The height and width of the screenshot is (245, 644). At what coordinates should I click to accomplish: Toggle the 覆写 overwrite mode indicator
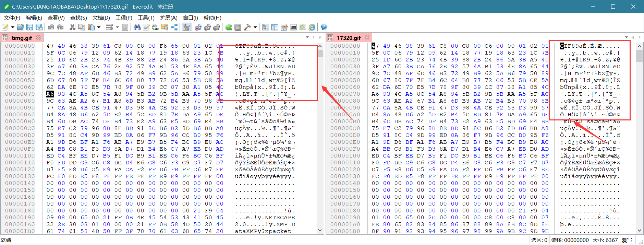point(627,240)
